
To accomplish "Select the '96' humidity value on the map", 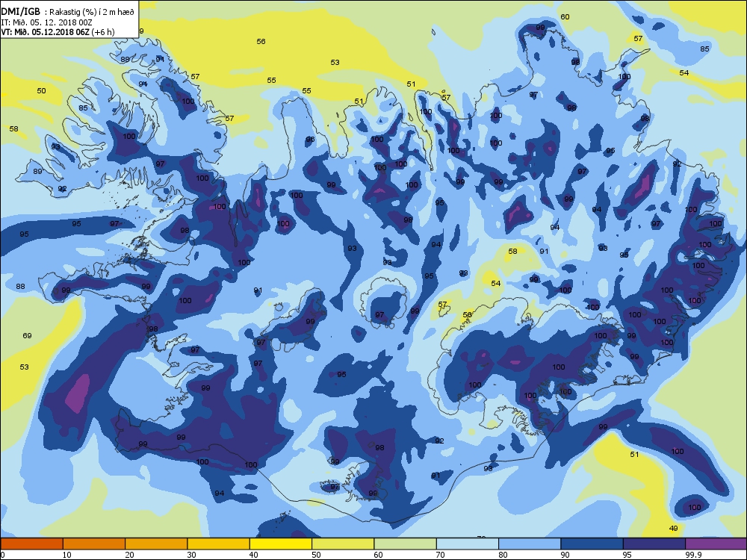I will click(310, 140).
